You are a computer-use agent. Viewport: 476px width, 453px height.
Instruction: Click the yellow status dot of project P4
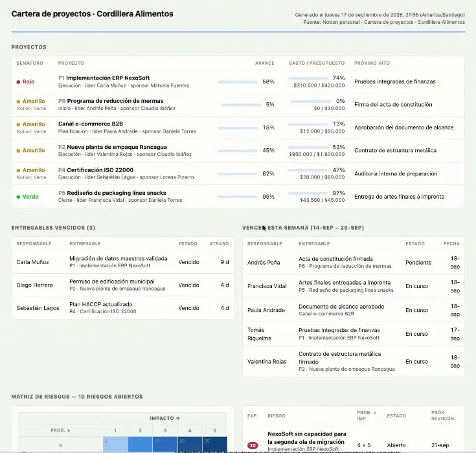tap(18, 170)
